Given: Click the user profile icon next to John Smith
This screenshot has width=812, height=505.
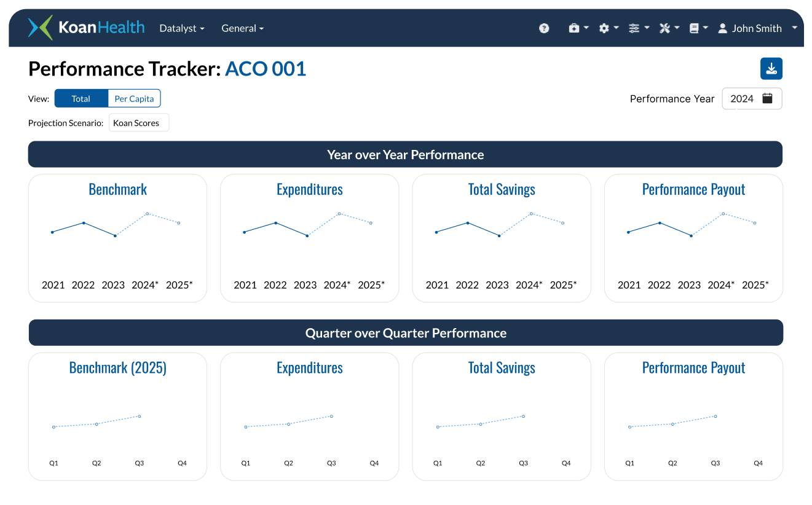Looking at the screenshot, I should [x=722, y=28].
